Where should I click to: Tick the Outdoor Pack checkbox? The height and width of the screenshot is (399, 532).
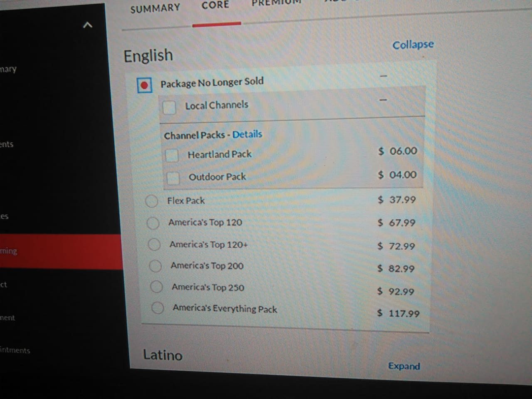(173, 178)
